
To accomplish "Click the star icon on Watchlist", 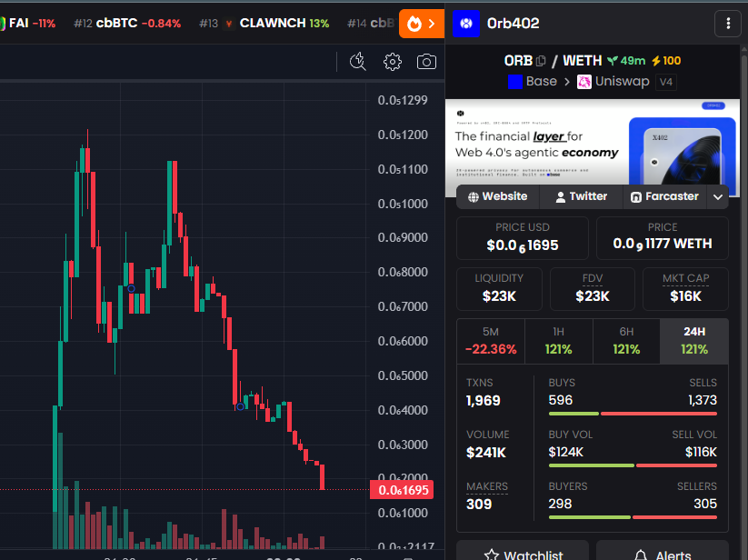I will 492,555.
